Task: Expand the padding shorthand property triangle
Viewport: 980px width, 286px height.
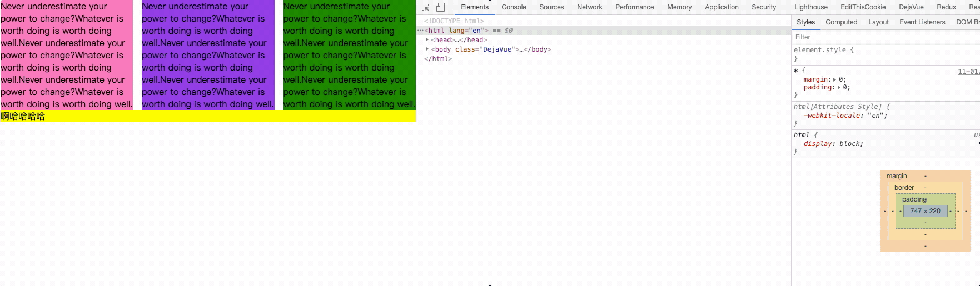Action: coord(839,87)
